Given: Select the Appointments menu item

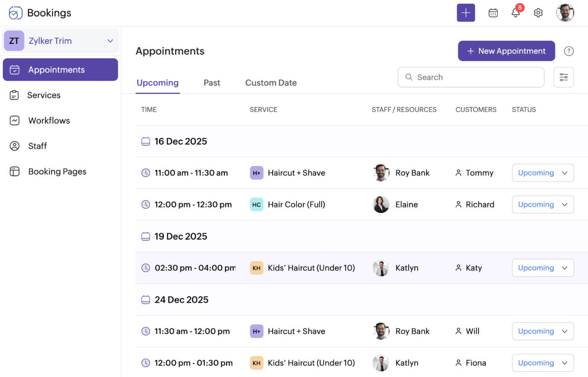Looking at the screenshot, I should pyautogui.click(x=56, y=69).
